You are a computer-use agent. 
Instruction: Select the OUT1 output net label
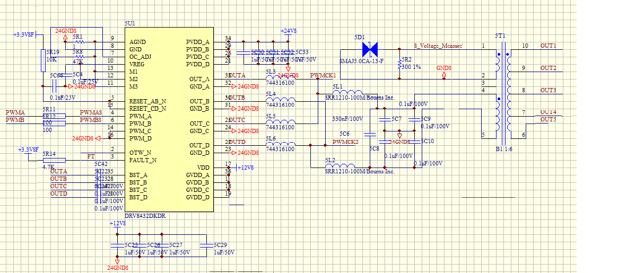[549, 46]
